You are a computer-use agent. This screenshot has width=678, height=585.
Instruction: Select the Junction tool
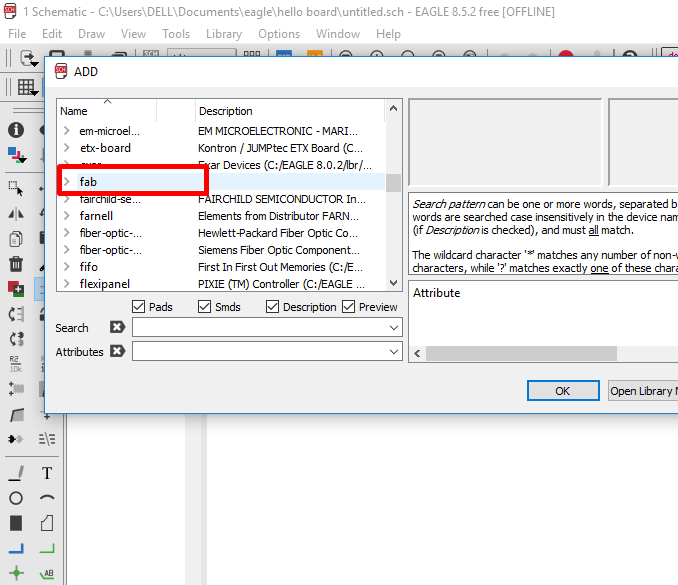[16, 573]
